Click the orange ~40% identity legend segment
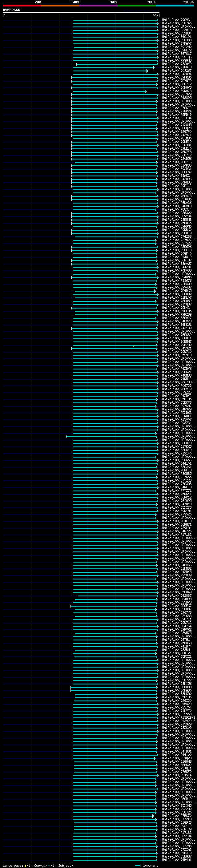197x868 pixels. [60, 6]
